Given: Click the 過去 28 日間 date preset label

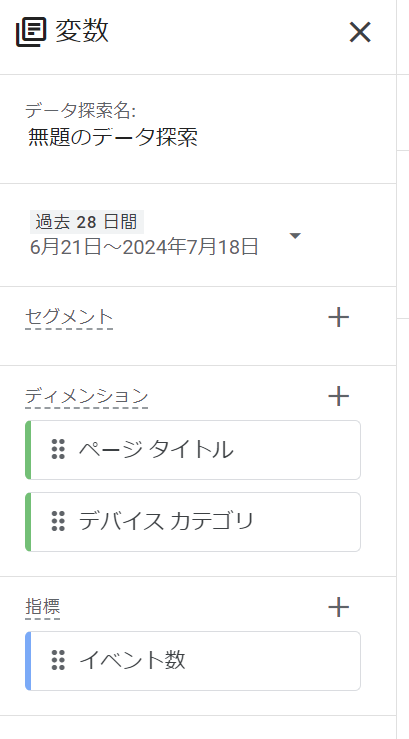Looking at the screenshot, I should [87, 222].
